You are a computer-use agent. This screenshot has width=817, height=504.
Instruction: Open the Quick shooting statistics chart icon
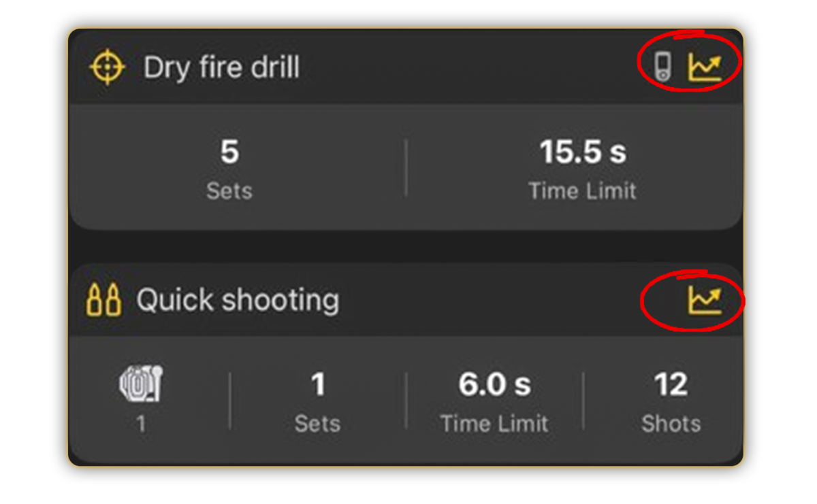click(704, 300)
